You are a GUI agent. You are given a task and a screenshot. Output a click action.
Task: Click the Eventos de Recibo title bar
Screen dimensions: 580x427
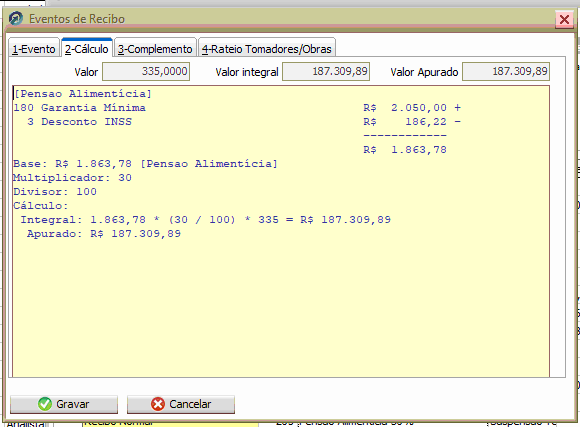click(x=281, y=19)
